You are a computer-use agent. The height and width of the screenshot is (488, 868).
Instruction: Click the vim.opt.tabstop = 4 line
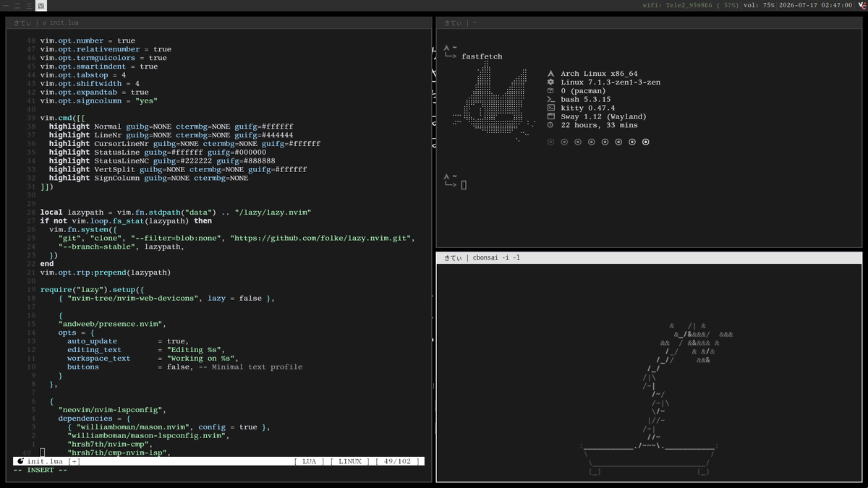coord(83,75)
